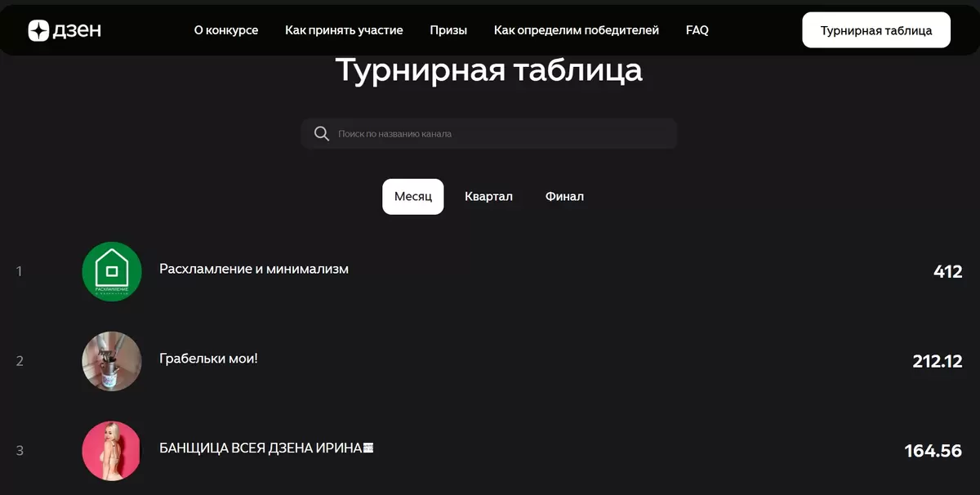This screenshot has width=980, height=495.
Task: Click the Dzen logo in header
Action: (65, 30)
